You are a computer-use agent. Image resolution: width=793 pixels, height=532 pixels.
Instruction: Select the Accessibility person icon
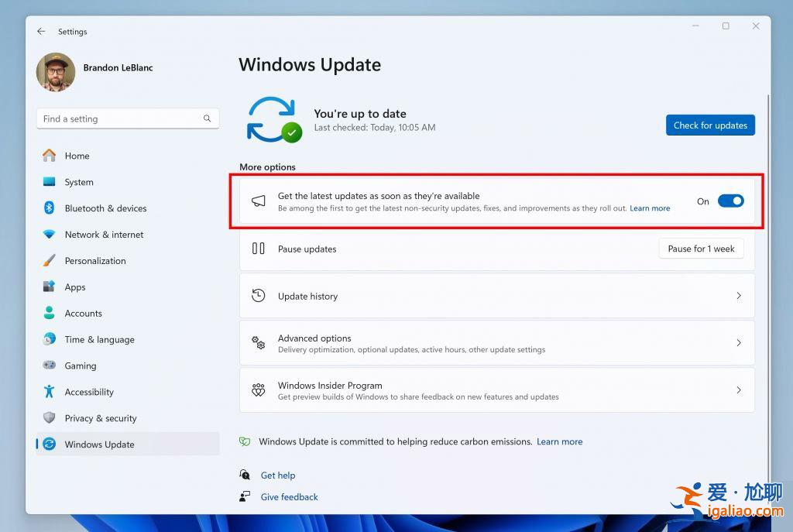[x=50, y=392]
